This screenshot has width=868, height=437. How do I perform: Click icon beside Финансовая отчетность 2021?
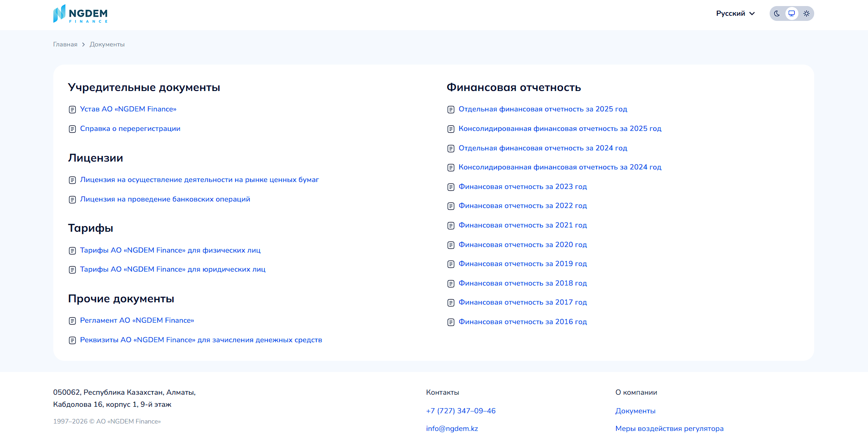coord(451,226)
